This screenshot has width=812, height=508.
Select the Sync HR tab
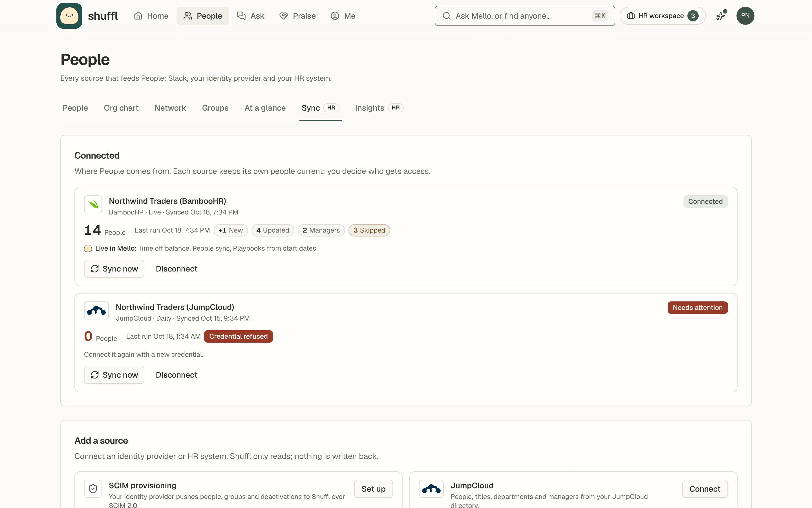(321, 108)
